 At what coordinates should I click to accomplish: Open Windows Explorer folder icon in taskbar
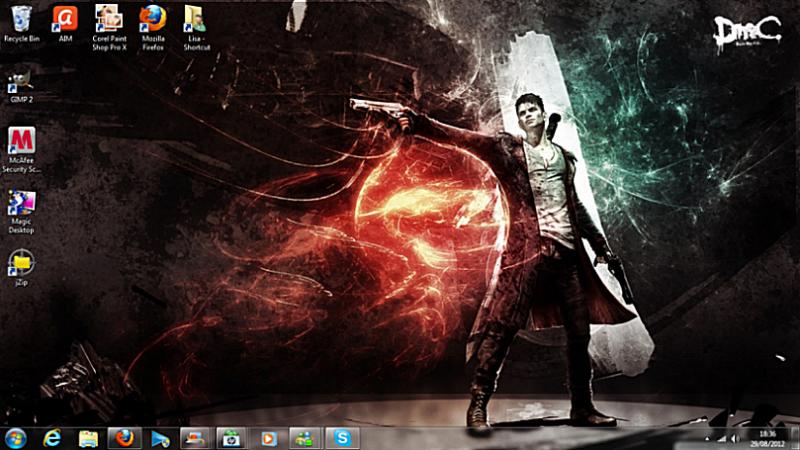click(x=88, y=439)
